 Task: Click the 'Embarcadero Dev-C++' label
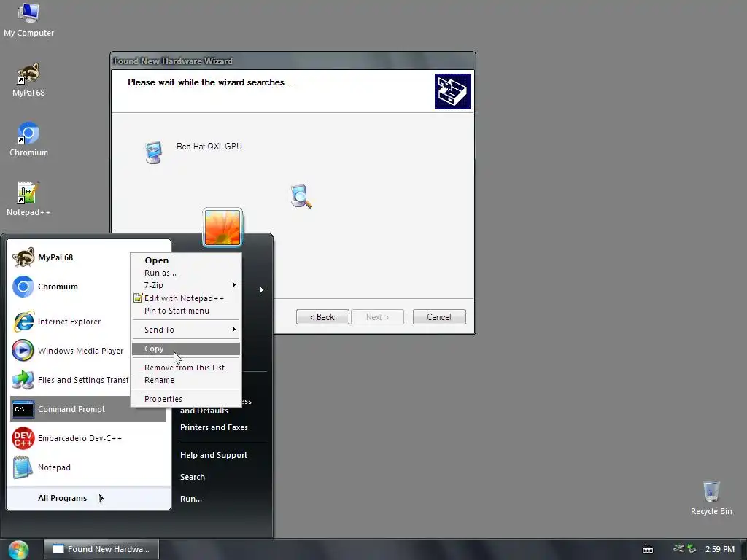(x=80, y=438)
